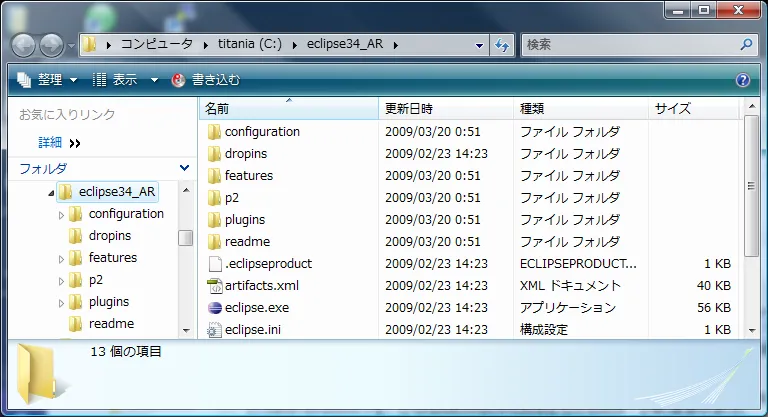Select the eclipse.ini file name
The height and width of the screenshot is (417, 768).
point(253,330)
